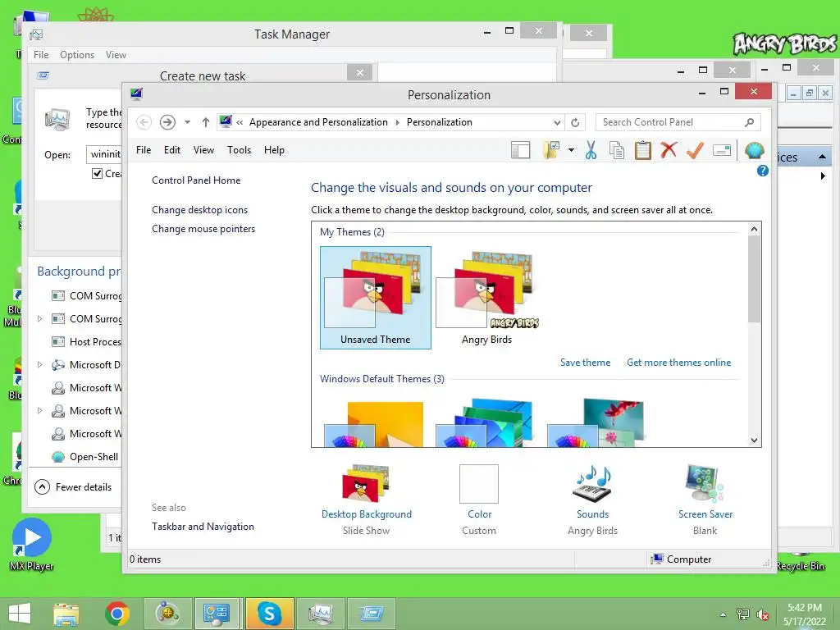Switch to Task Manager taskbar button
The image size is (840, 630).
tap(321, 614)
